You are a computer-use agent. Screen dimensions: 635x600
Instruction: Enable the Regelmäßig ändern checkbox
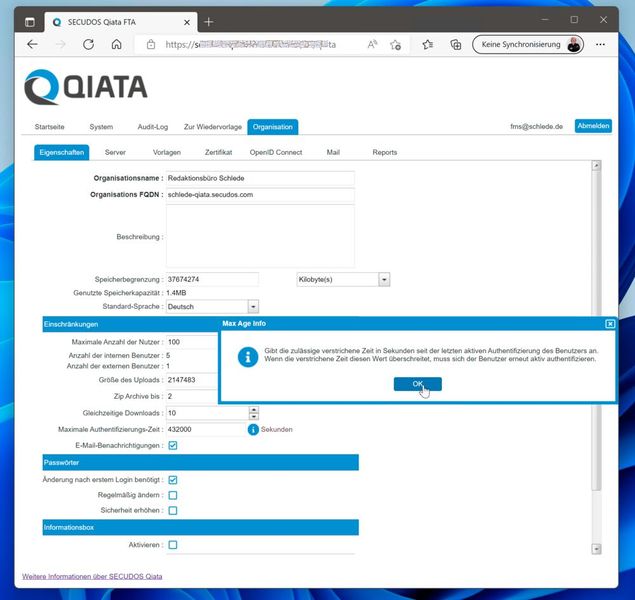(x=173, y=495)
